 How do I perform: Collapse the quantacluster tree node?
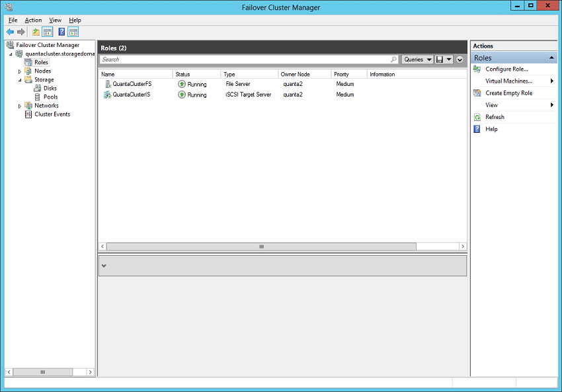click(x=11, y=54)
